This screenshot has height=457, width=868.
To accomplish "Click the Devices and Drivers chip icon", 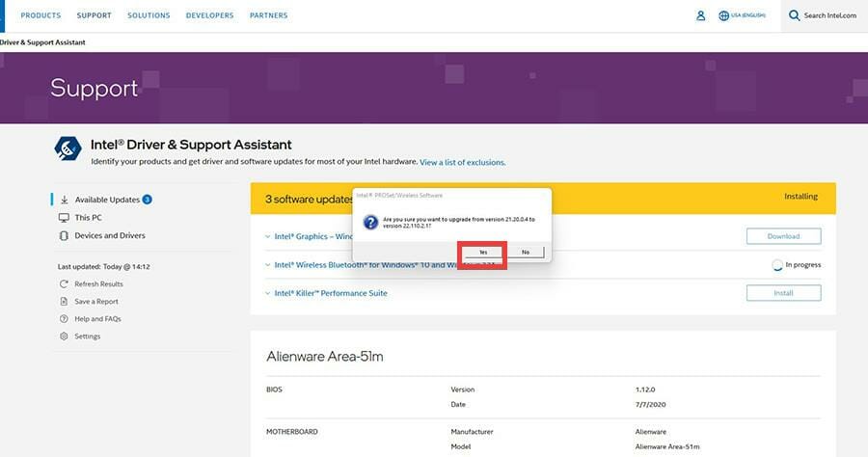I will [65, 235].
